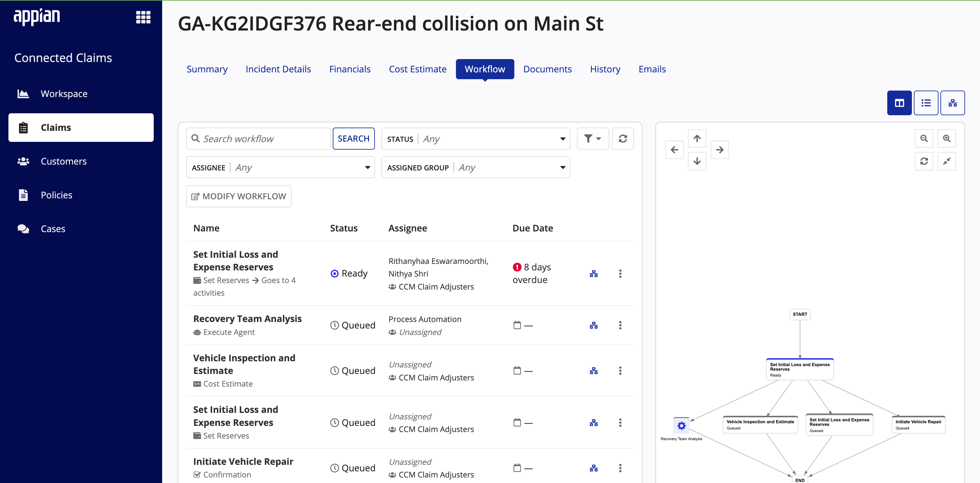Go to the History tab
Viewport: 980px width, 483px height.
pos(605,69)
